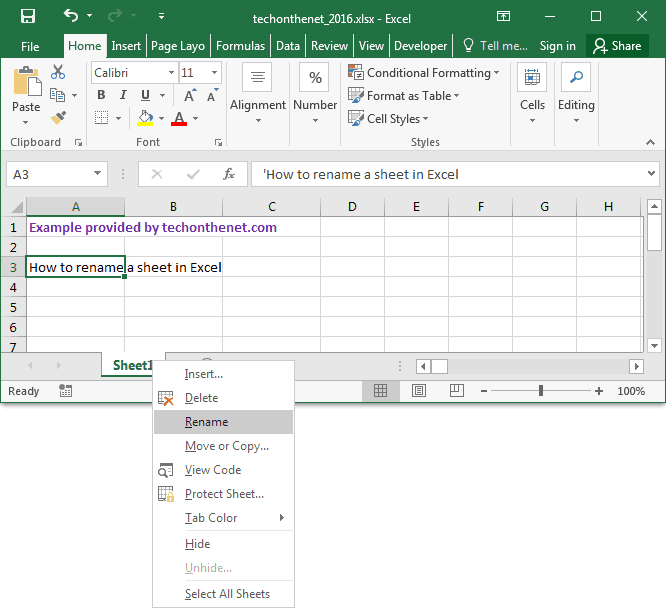Switch to the Insert ribbon tab

(126, 46)
